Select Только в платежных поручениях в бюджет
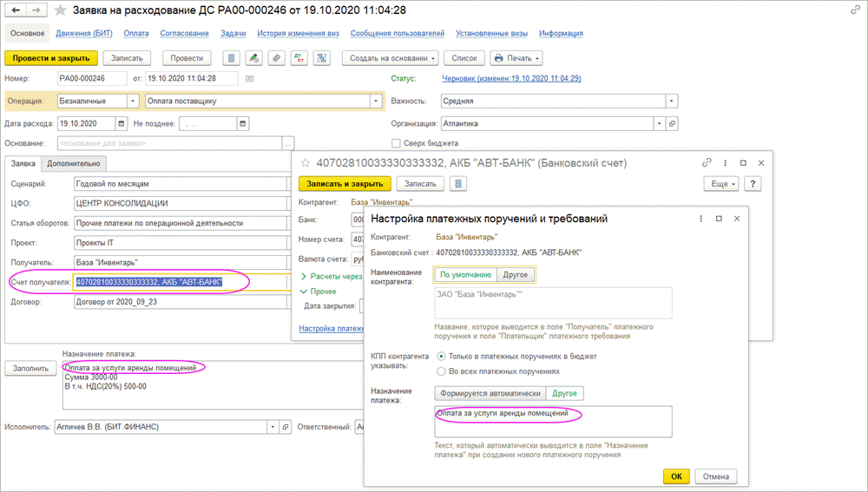 (442, 356)
